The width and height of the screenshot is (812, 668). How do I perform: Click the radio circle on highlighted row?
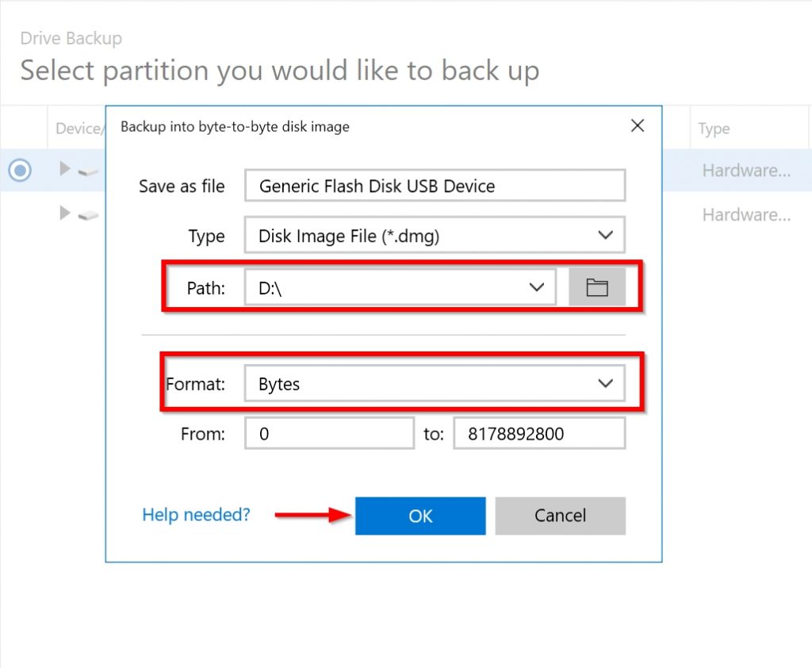point(20,170)
